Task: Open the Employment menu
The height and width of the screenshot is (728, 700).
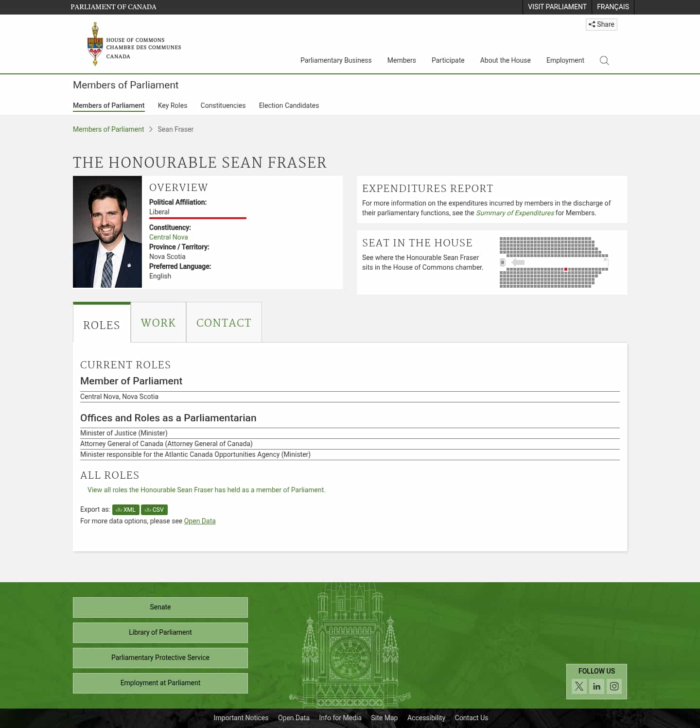Action: 565,60
